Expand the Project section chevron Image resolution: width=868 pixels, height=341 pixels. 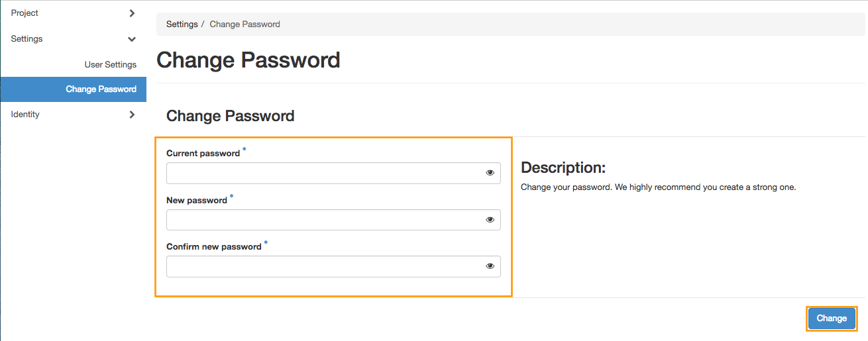132,13
